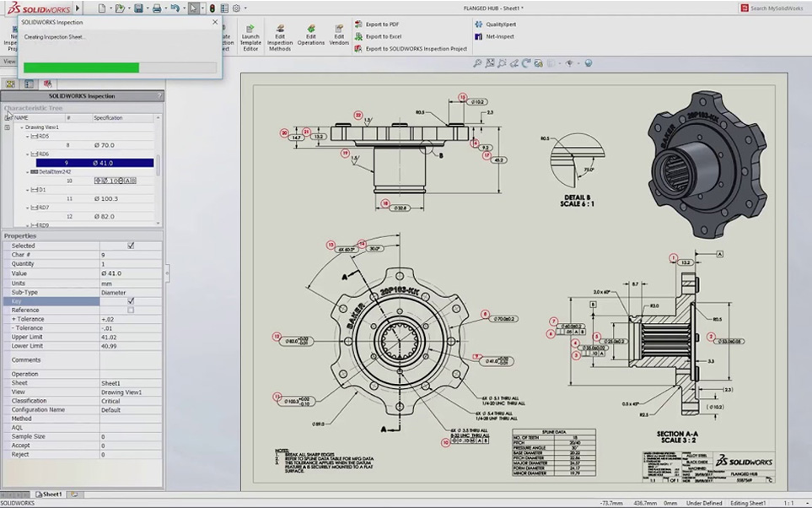Screen dimensions: 812x508
Task: Toggle the Selected checkbox in Properties
Action: 131,246
